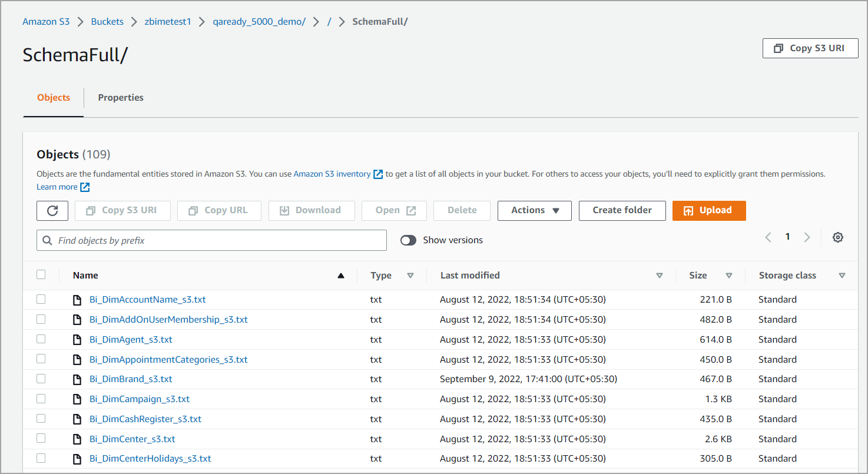Navigate to Buckets breadcrumb
This screenshot has width=868, height=474.
coord(107,22)
